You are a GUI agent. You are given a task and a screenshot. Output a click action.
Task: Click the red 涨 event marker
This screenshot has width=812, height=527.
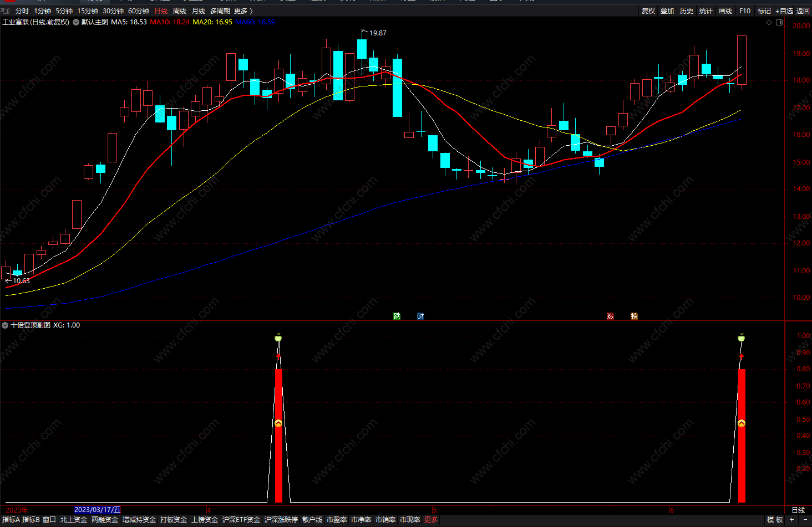tap(610, 316)
